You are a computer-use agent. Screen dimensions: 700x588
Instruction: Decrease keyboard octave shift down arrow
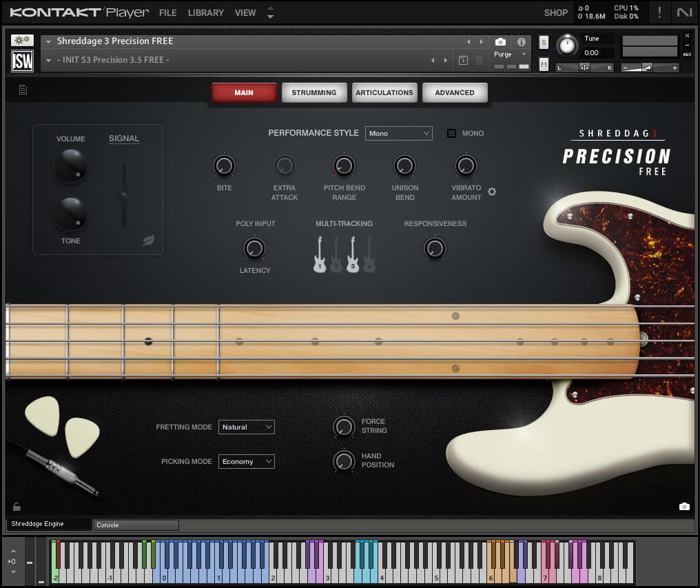pyautogui.click(x=13, y=572)
